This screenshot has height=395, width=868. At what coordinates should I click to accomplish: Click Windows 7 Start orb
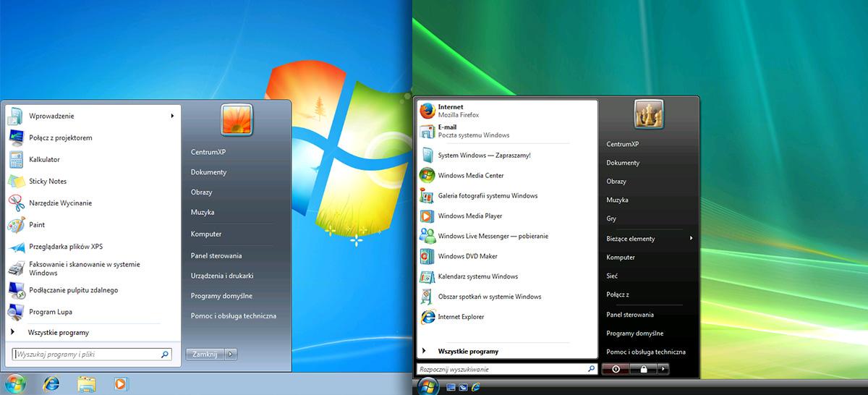14,383
